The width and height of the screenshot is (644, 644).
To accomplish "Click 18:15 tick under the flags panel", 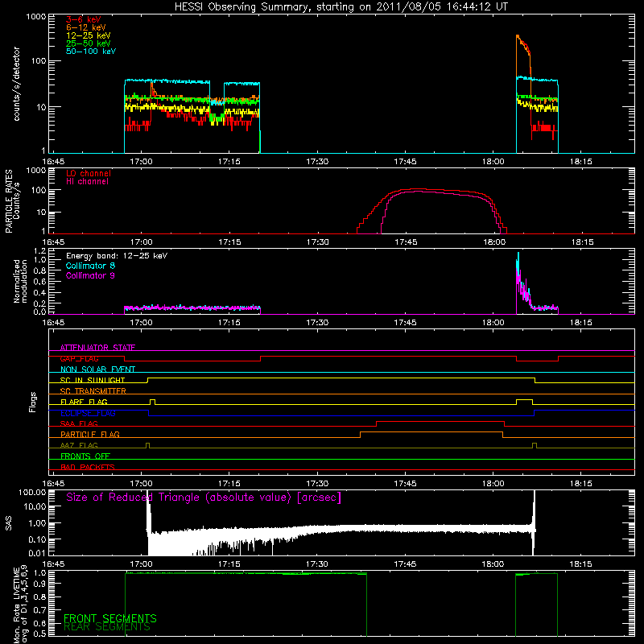I will 581,484.
